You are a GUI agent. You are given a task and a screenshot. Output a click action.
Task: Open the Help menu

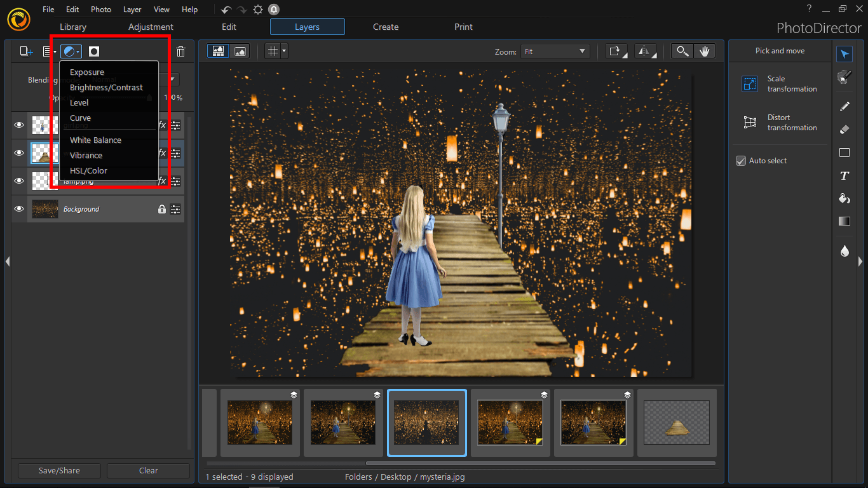coord(189,10)
